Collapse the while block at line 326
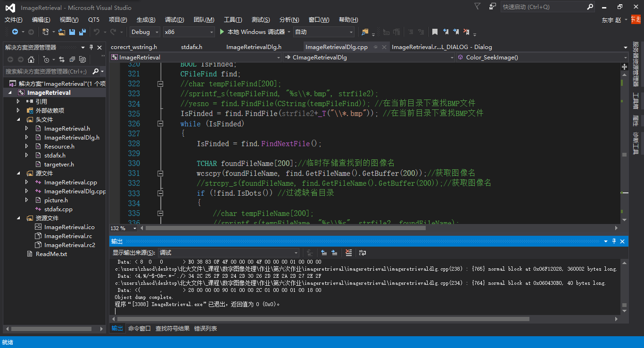Screen dimensions: 644x348 (x=160, y=124)
